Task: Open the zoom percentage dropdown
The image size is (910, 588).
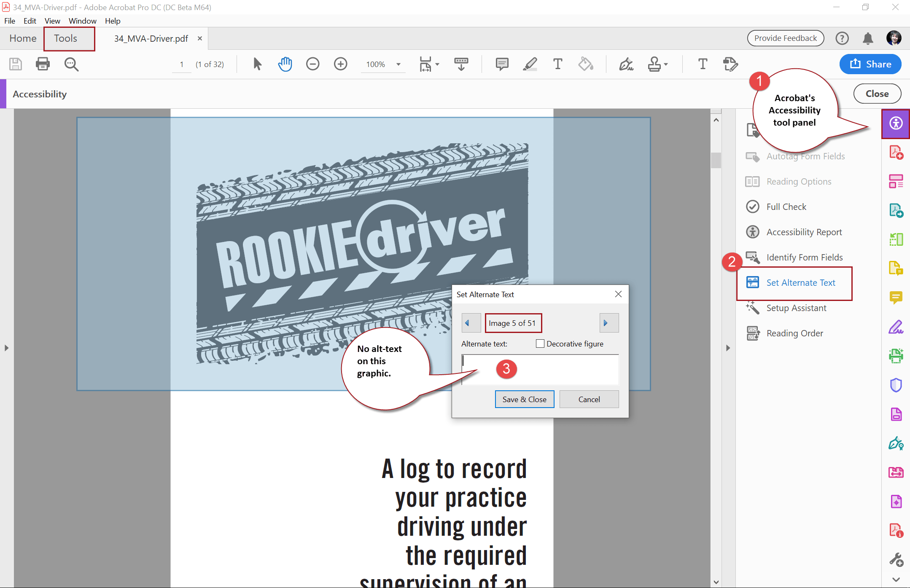Action: [398, 64]
